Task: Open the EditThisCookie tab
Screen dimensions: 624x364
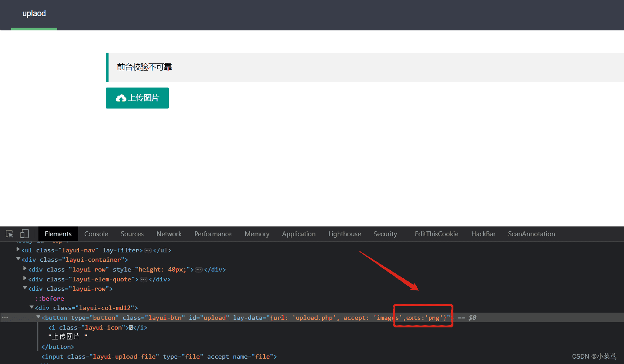Action: click(x=436, y=234)
